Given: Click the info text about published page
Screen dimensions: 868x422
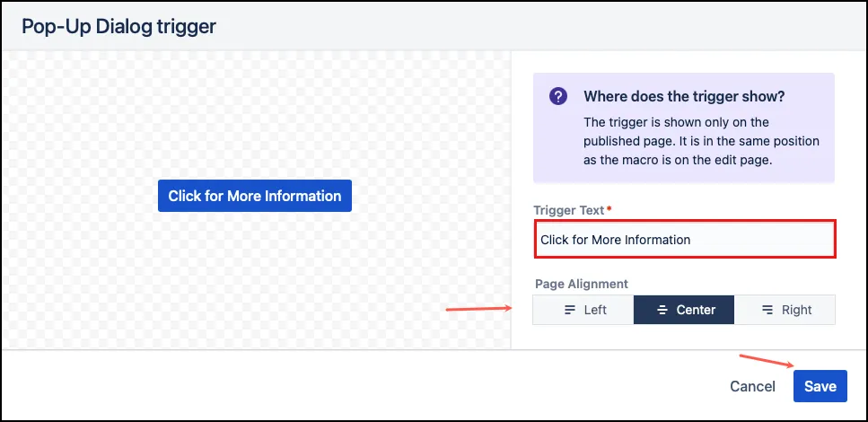Looking at the screenshot, I should pos(701,141).
